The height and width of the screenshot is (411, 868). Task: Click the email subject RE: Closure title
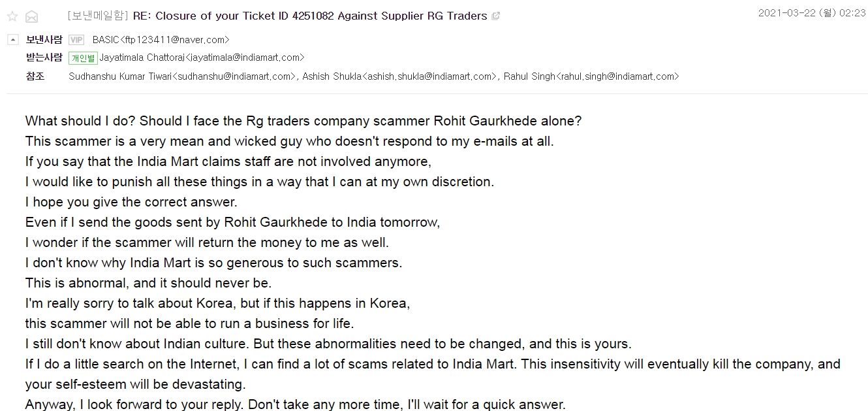coord(310,16)
